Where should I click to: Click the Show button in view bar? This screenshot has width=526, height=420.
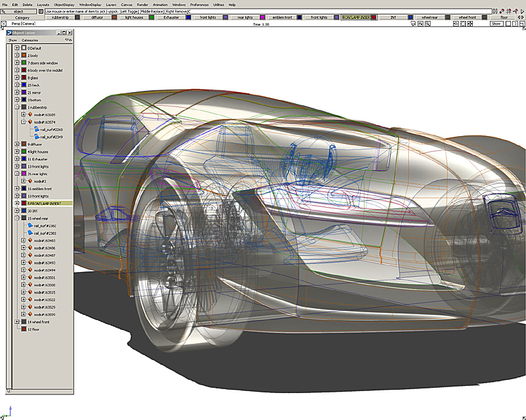coord(496,24)
